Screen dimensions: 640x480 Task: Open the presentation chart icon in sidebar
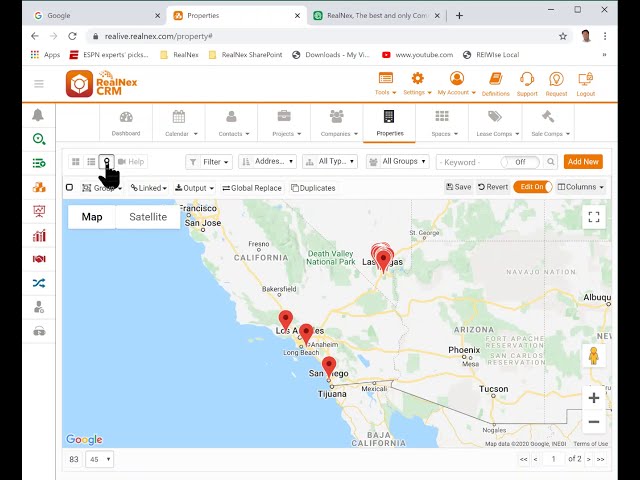39,211
